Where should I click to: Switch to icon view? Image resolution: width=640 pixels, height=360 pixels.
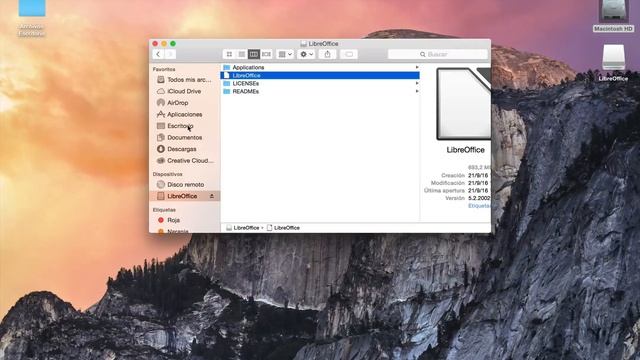pyautogui.click(x=229, y=54)
